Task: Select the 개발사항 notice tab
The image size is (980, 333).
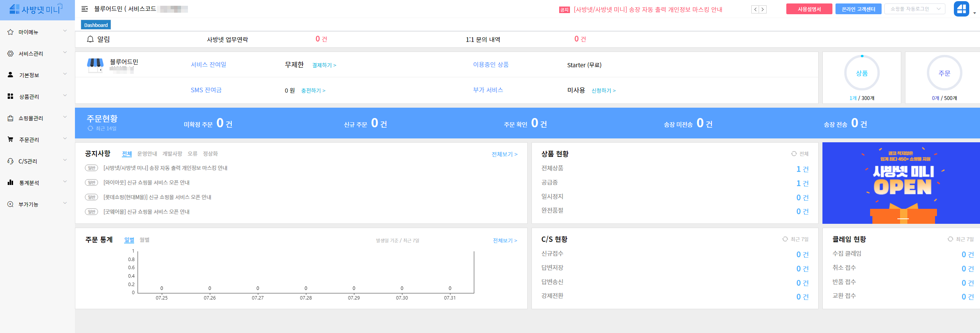Action: (x=172, y=154)
